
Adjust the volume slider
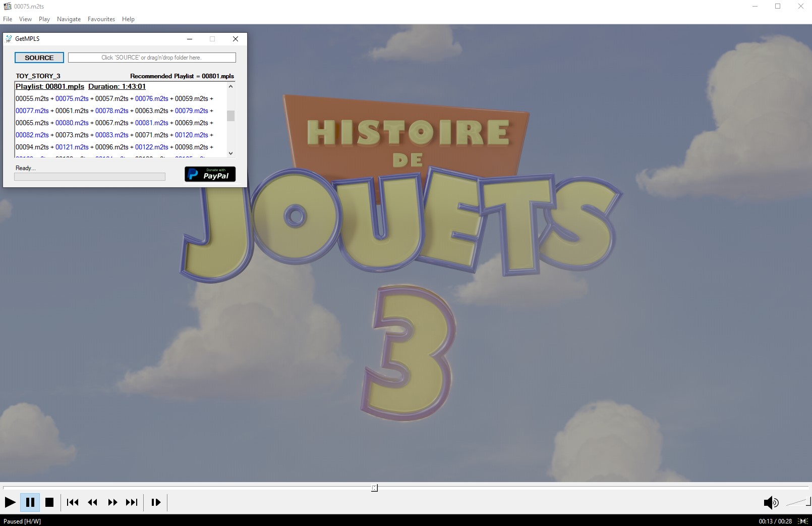[798, 502]
